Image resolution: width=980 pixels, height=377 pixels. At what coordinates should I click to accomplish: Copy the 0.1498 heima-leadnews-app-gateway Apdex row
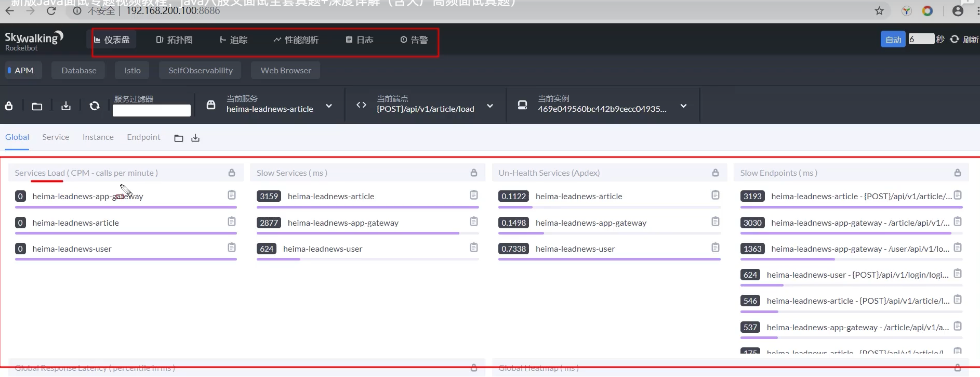(716, 222)
